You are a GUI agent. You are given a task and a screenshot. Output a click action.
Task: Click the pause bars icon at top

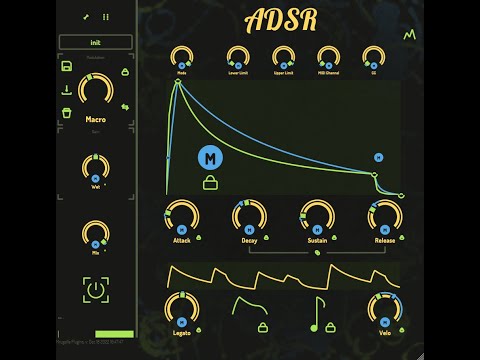coord(106,17)
